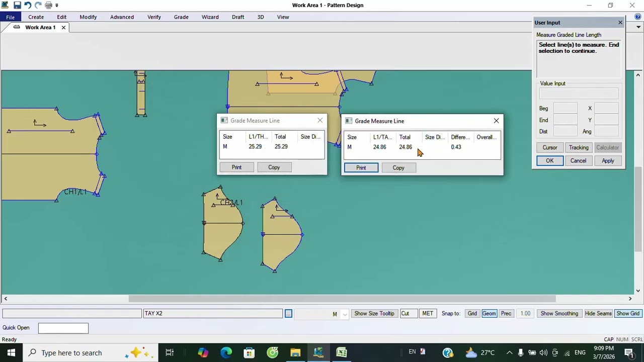Open the size M dropdown
Image resolution: width=644 pixels, height=362 pixels.
click(x=345, y=314)
